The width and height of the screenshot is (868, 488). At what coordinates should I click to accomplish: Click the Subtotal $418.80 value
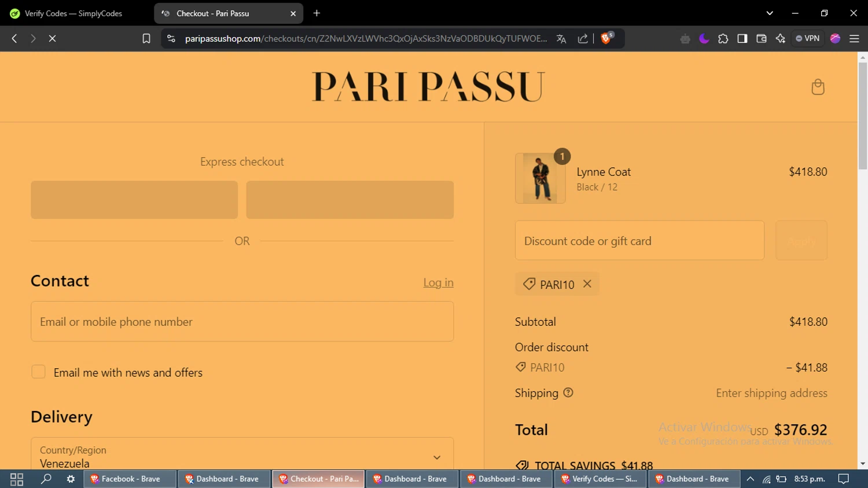click(x=808, y=321)
